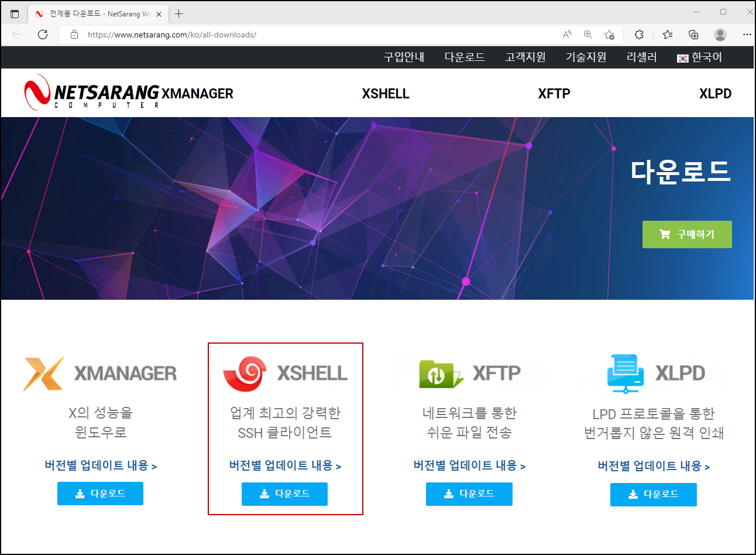The height and width of the screenshot is (555, 756).
Task: Download Xmanager with 다운로드 button
Action: (100, 494)
